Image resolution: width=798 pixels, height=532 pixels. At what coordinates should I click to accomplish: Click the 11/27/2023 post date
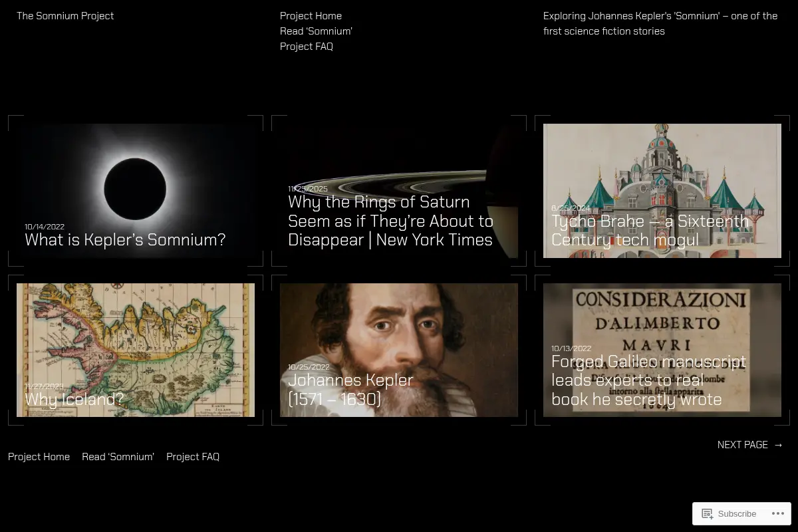click(x=44, y=386)
